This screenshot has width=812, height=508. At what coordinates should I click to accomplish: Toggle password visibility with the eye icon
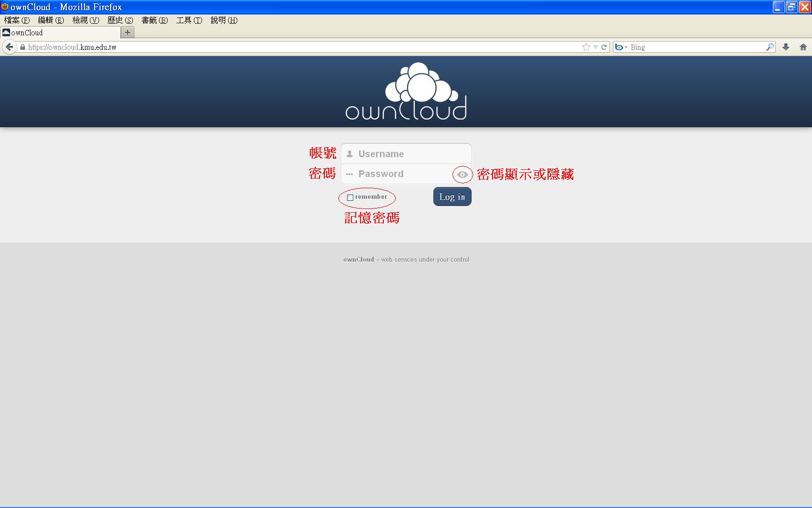click(x=463, y=175)
